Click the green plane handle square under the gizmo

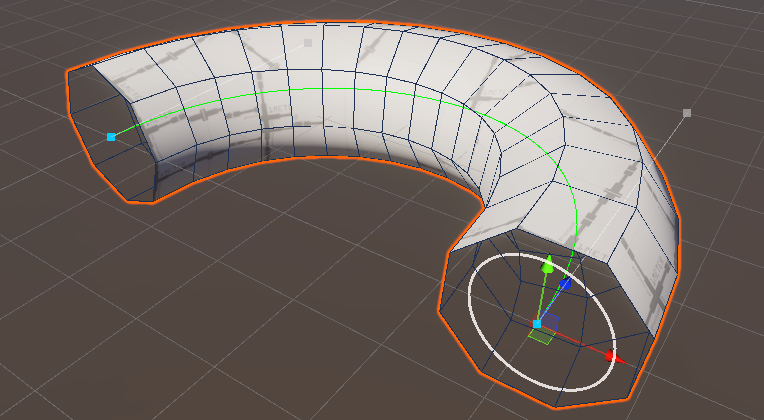540,338
